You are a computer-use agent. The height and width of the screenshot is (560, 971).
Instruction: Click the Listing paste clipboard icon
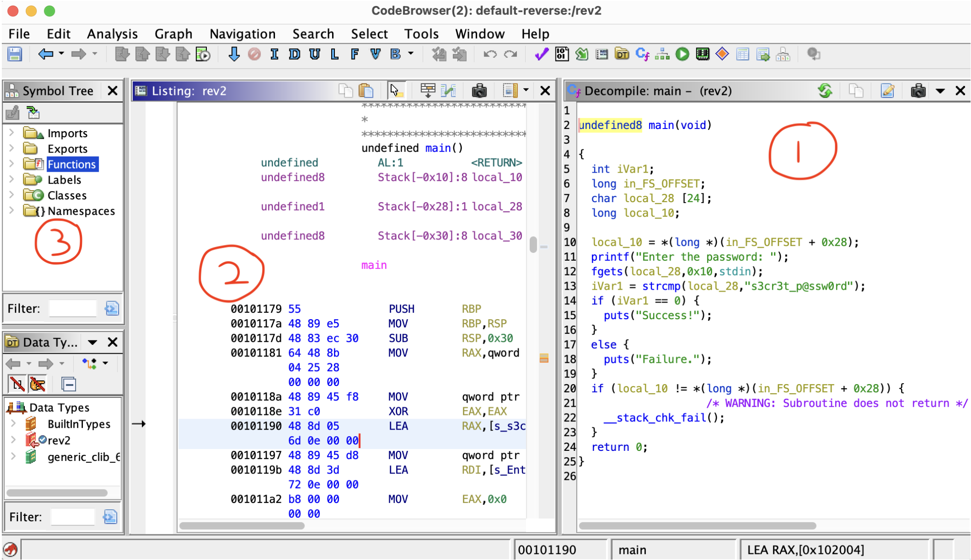(x=366, y=90)
